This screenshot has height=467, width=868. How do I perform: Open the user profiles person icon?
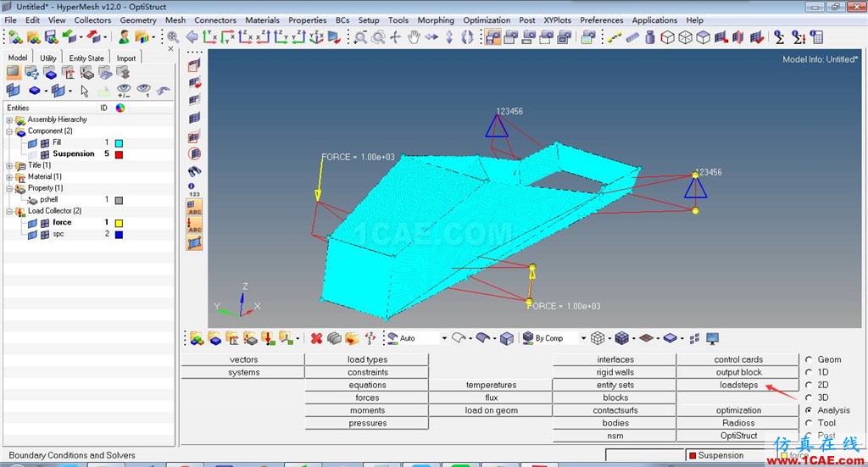tap(124, 37)
